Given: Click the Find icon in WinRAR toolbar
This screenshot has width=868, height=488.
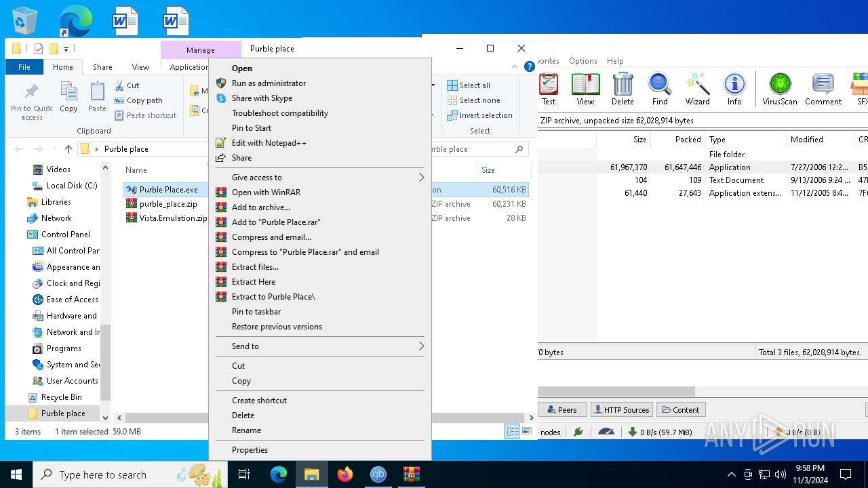Looking at the screenshot, I should coord(660,89).
